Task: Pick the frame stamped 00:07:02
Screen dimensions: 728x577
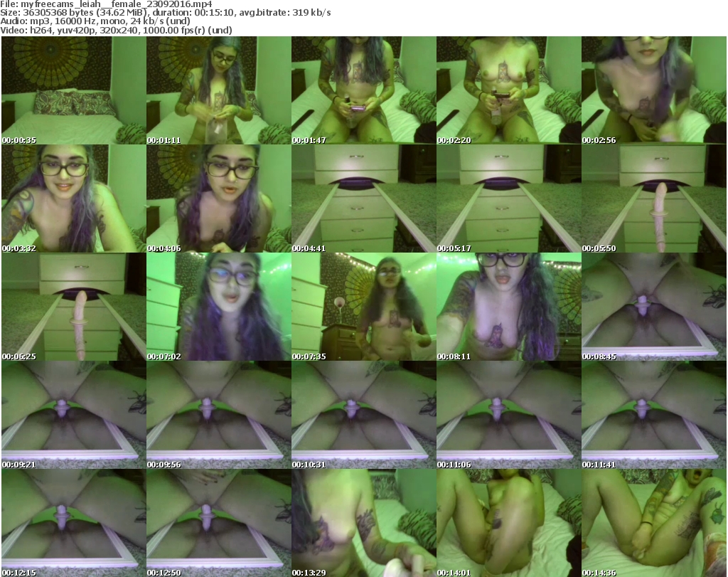Action: (x=219, y=307)
